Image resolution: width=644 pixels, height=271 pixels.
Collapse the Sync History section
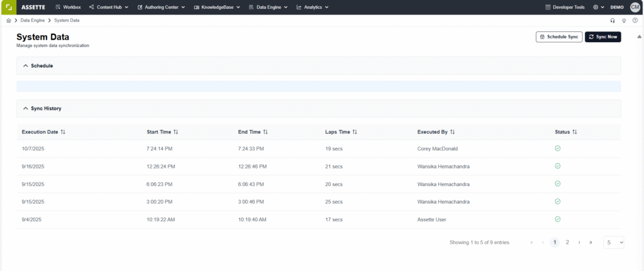coord(26,108)
